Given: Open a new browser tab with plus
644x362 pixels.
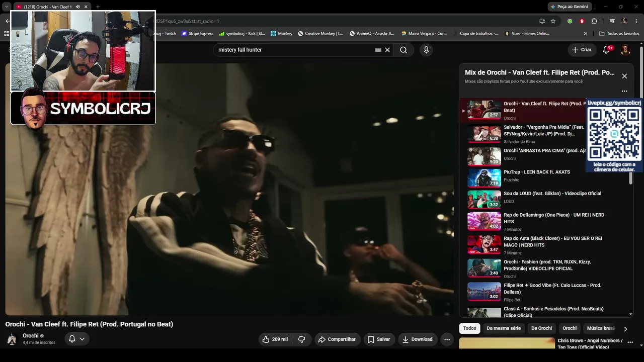Looking at the screenshot, I should [98, 7].
